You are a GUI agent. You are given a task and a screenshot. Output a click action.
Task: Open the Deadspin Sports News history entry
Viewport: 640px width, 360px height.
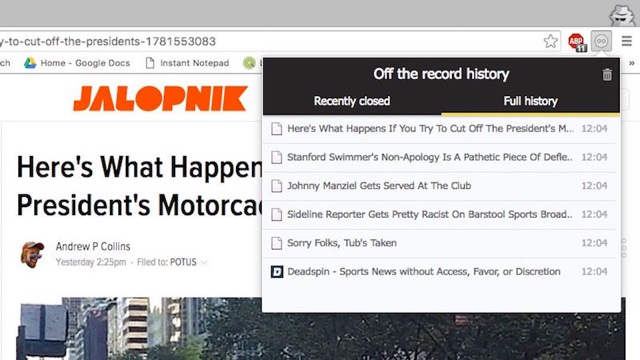[440, 271]
